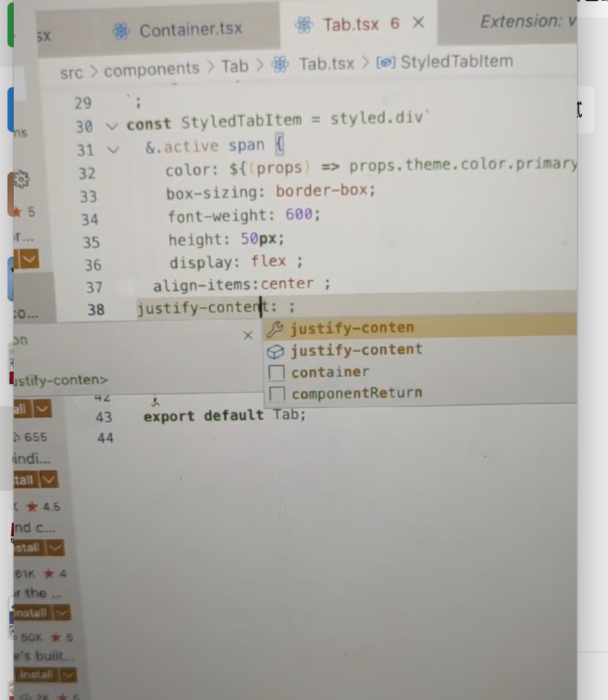Click the border-box value on line 33
The height and width of the screenshot is (700, 608).
point(321,191)
